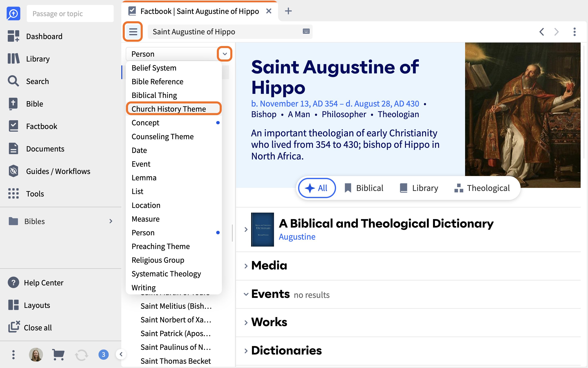Viewport: 588px width, 368px height.
Task: Open the notifications badge showing 3
Action: tap(104, 354)
